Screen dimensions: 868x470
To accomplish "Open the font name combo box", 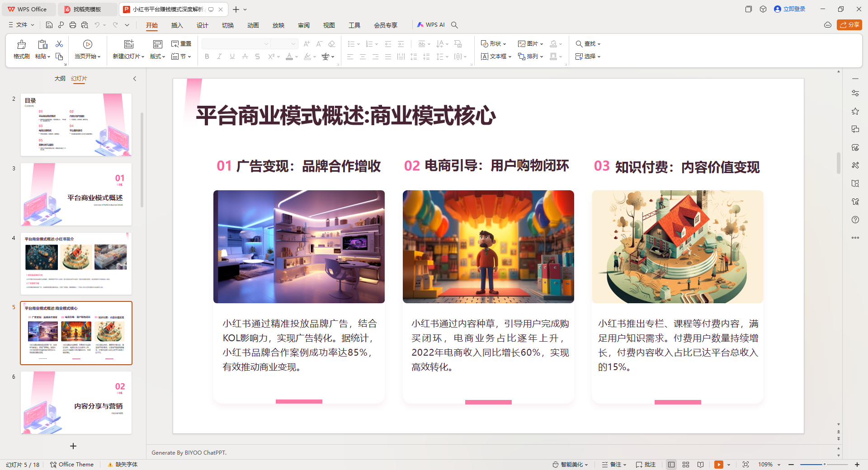I will (236, 44).
